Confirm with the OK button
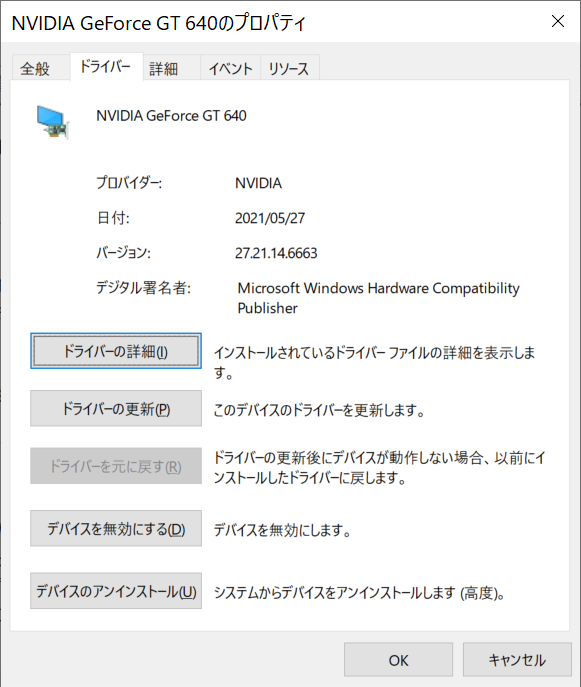The width and height of the screenshot is (581, 687). [398, 660]
